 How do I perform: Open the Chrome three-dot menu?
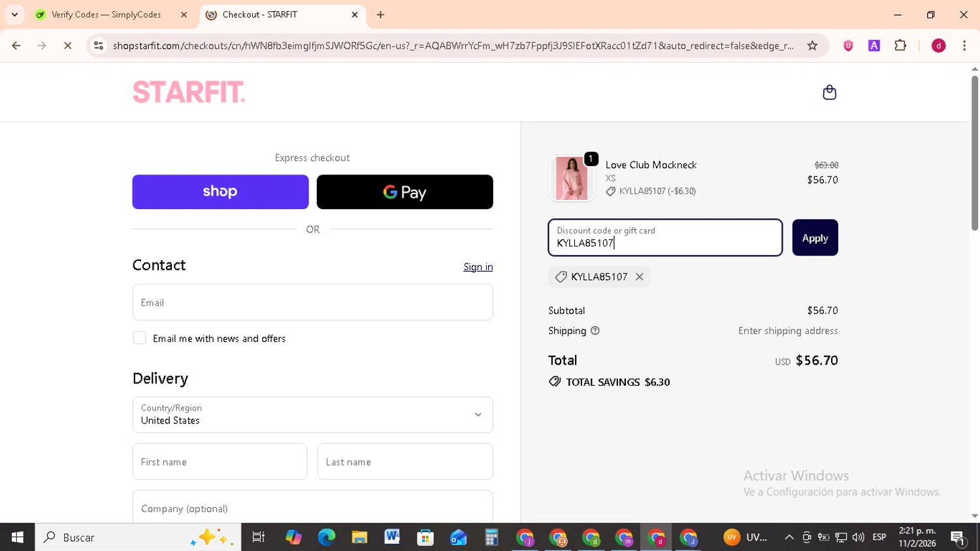click(x=964, y=46)
